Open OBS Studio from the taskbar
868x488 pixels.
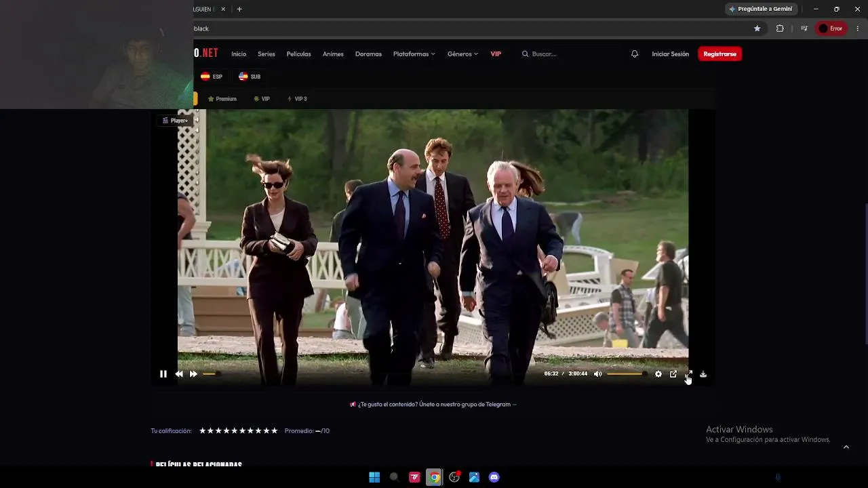pos(454,477)
